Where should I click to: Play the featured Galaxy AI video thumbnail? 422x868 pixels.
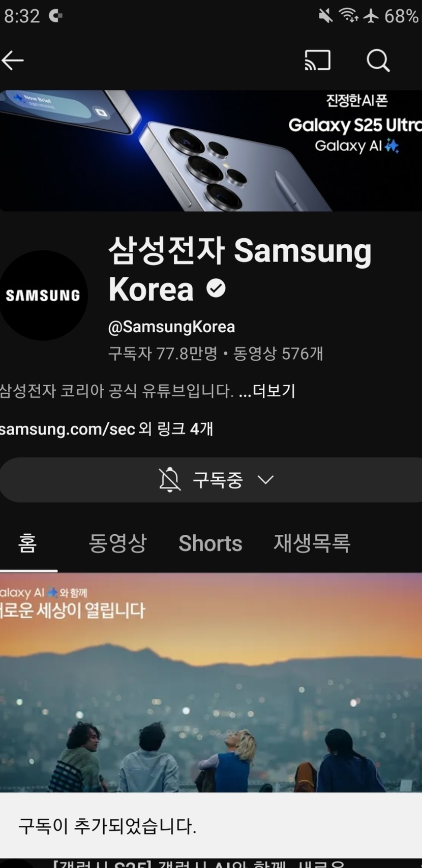[x=211, y=682]
